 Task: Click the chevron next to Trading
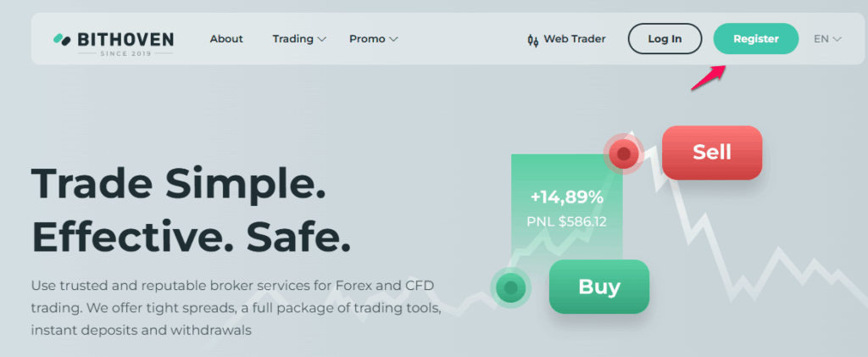point(321,40)
